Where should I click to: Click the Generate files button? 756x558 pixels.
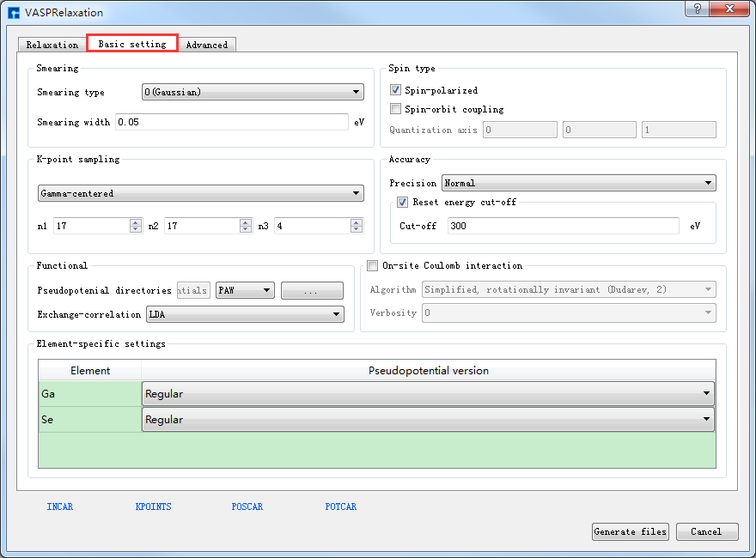[630, 531]
